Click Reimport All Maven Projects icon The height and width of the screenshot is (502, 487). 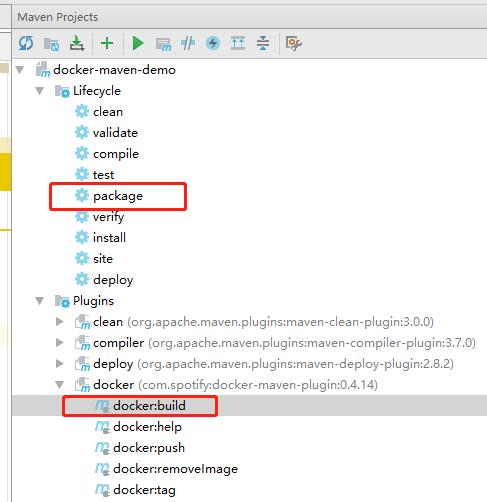coord(26,43)
